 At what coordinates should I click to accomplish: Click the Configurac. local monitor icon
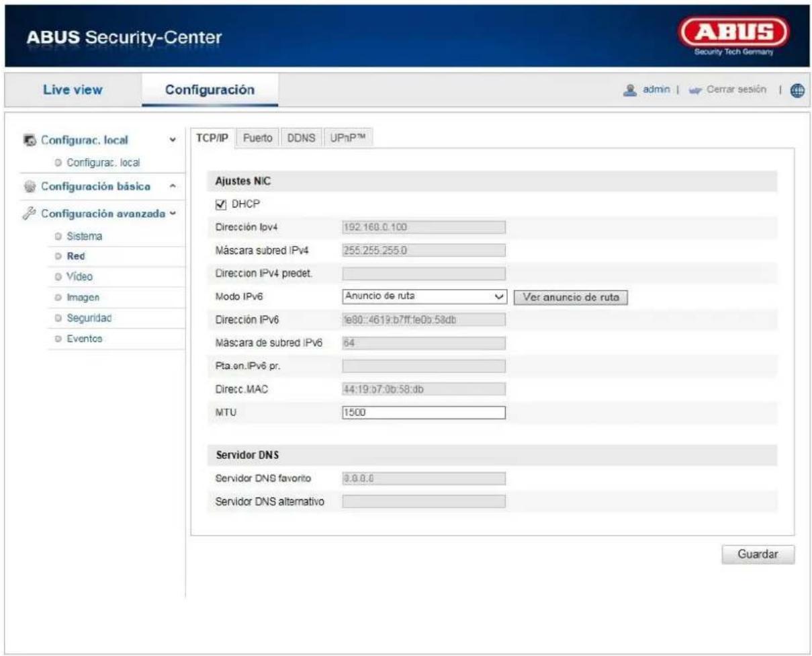29,141
